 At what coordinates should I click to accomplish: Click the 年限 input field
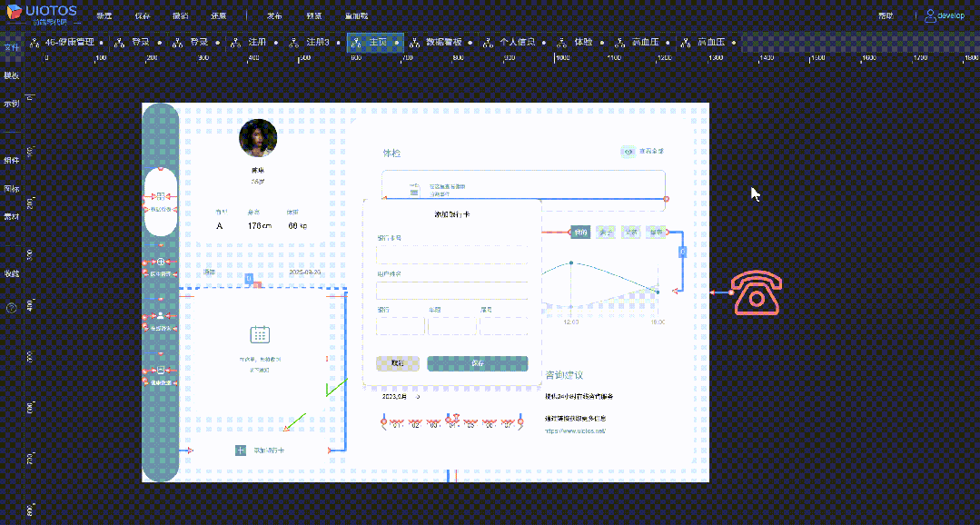coord(452,326)
